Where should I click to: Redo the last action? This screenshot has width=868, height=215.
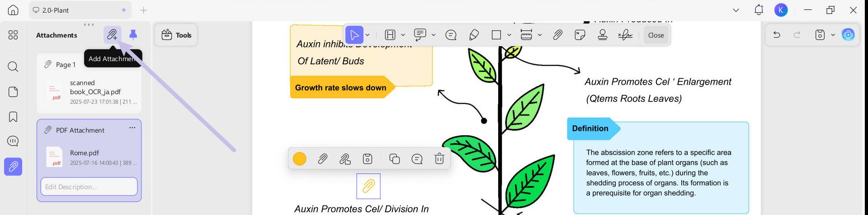797,35
